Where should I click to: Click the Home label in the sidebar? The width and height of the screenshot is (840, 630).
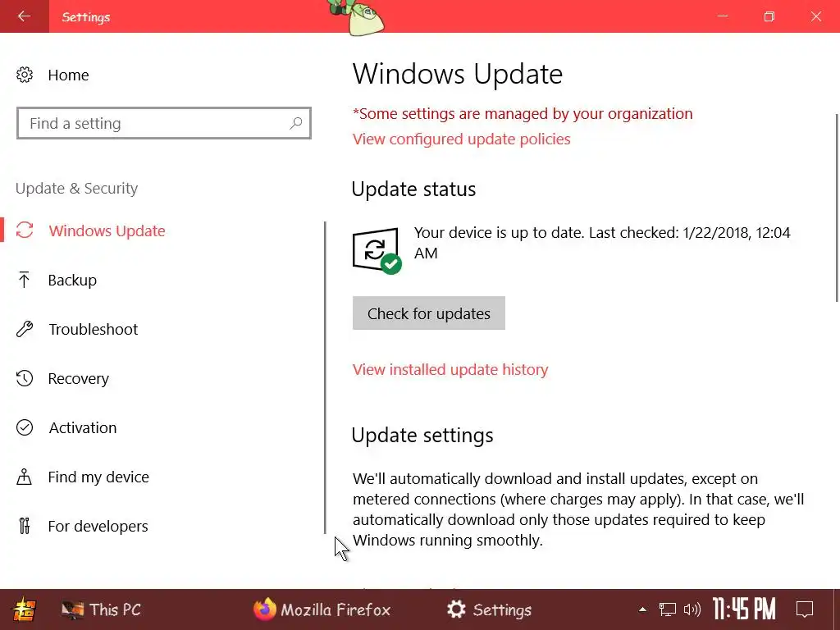(x=69, y=75)
